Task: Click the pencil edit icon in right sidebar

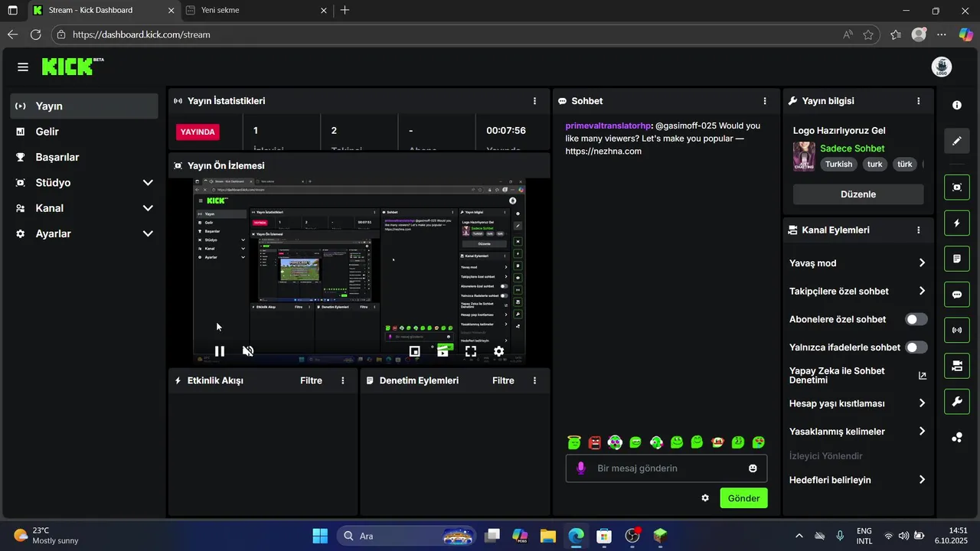Action: [x=957, y=141]
